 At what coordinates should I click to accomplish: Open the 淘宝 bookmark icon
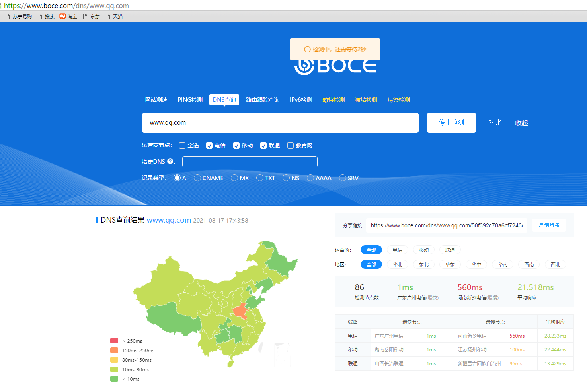[x=62, y=16]
